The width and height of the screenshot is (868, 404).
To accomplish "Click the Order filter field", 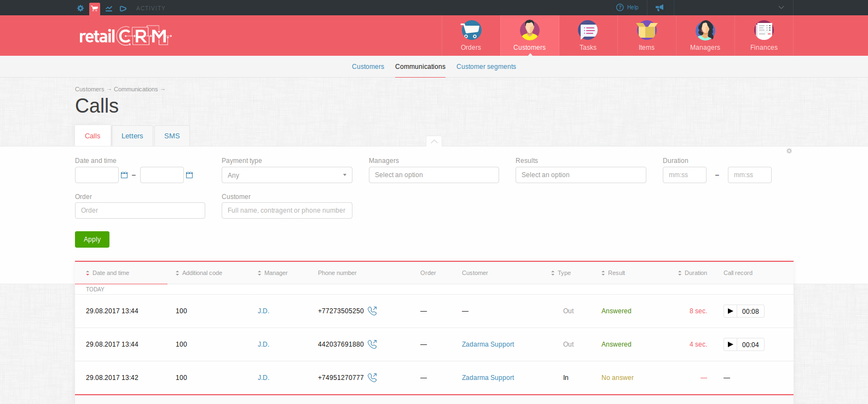I will click(x=140, y=210).
